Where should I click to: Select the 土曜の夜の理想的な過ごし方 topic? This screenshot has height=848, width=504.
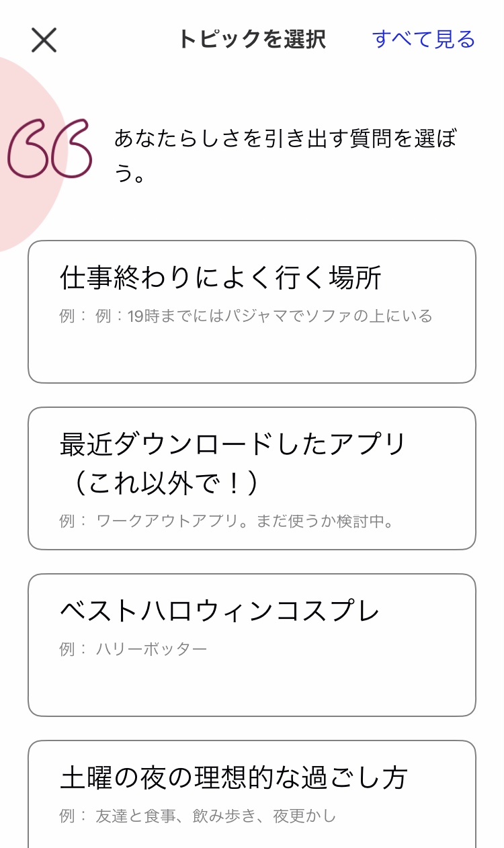click(x=234, y=777)
